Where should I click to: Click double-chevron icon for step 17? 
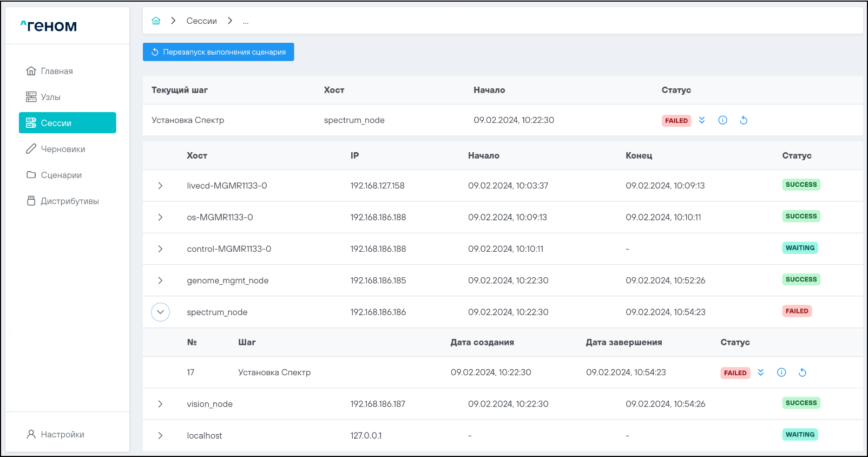pos(761,373)
